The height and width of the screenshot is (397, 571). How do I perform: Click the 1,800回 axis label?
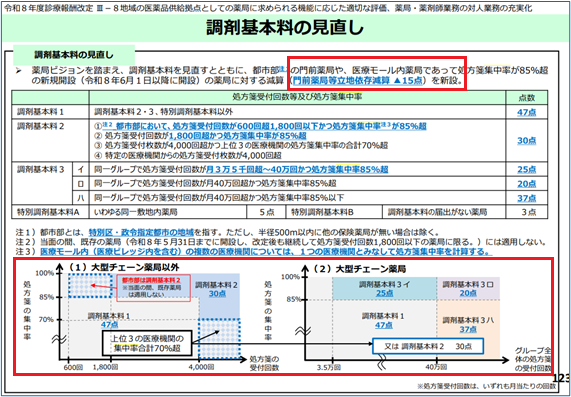(105, 366)
